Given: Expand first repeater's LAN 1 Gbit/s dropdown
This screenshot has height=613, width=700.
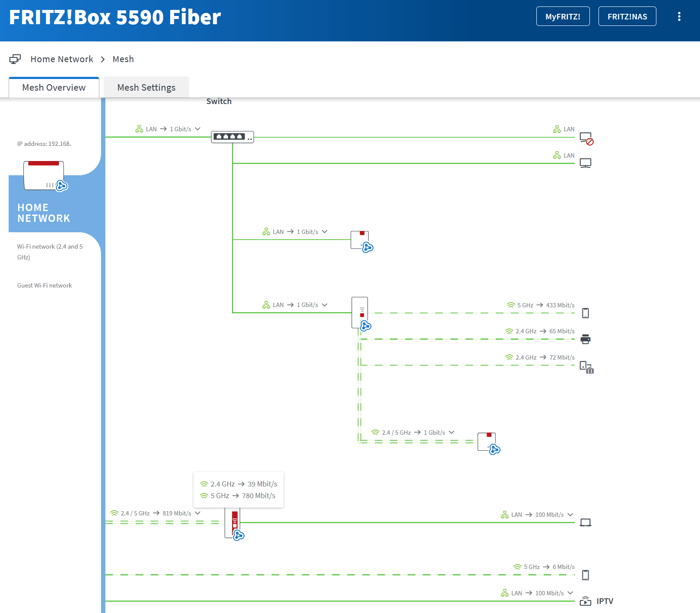Looking at the screenshot, I should [x=325, y=232].
